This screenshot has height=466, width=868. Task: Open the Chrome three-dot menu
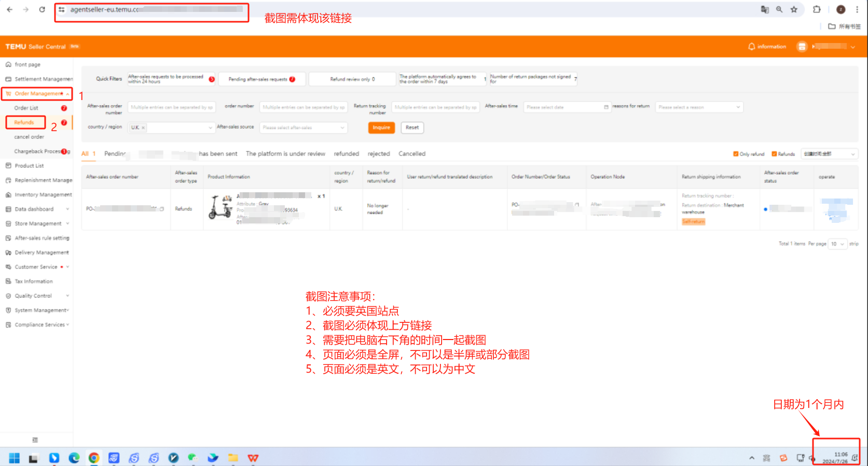(x=857, y=9)
